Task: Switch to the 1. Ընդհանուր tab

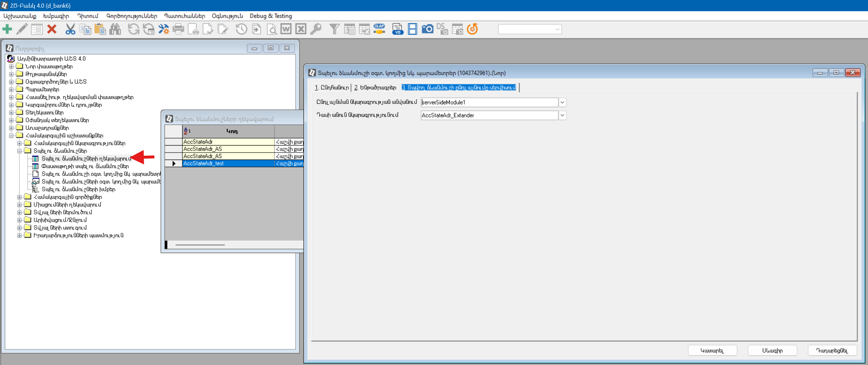Action: point(331,88)
